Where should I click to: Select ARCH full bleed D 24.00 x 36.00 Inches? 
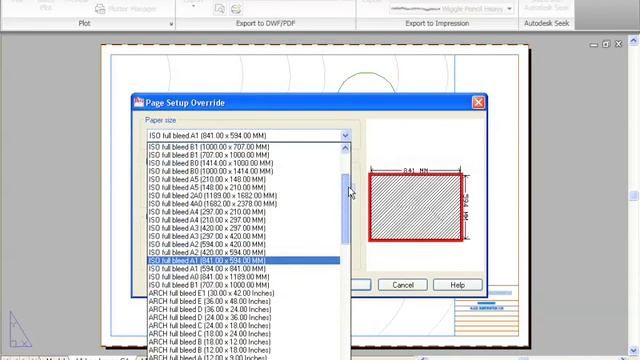244,318
